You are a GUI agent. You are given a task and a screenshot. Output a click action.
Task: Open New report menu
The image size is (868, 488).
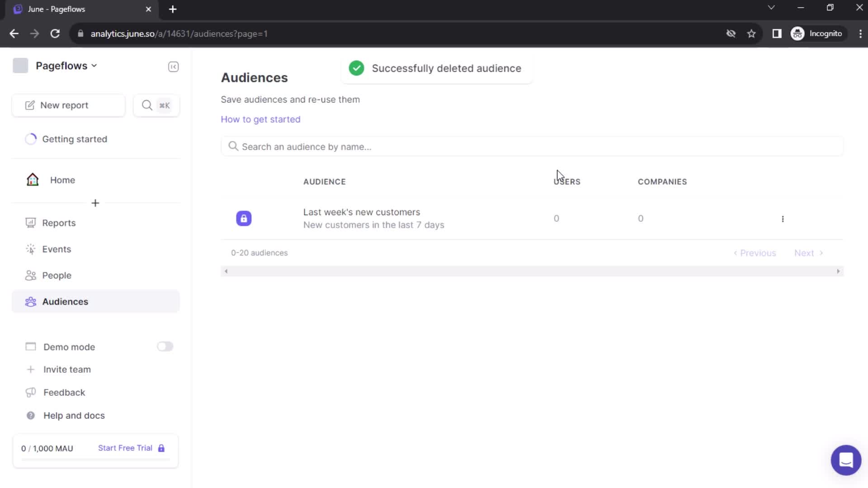pos(69,105)
